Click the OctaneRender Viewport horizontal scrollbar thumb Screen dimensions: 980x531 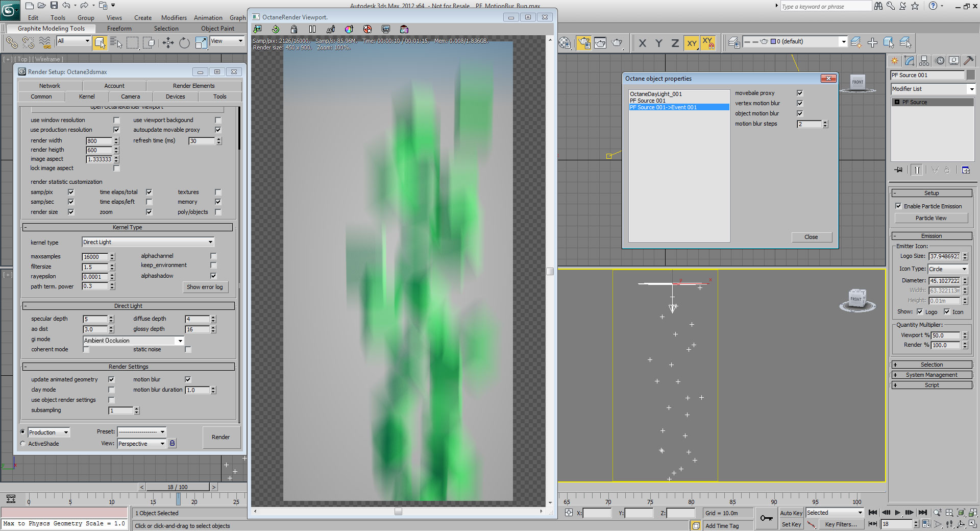399,512
